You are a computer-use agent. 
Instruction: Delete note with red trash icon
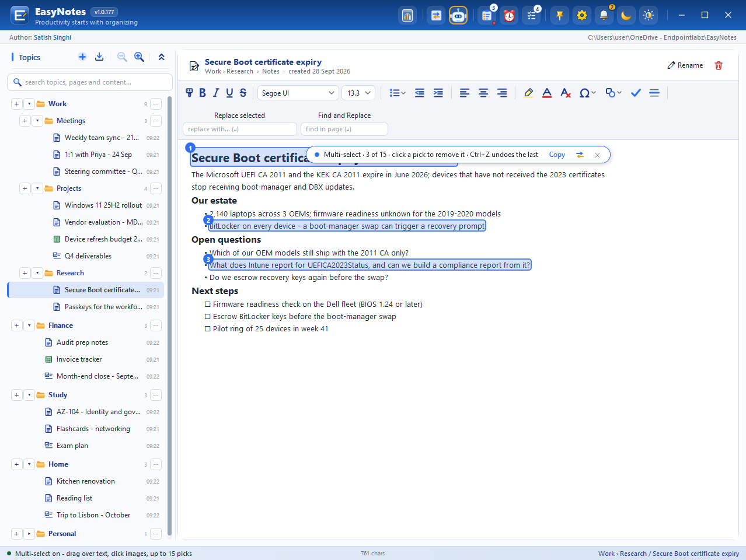click(719, 65)
